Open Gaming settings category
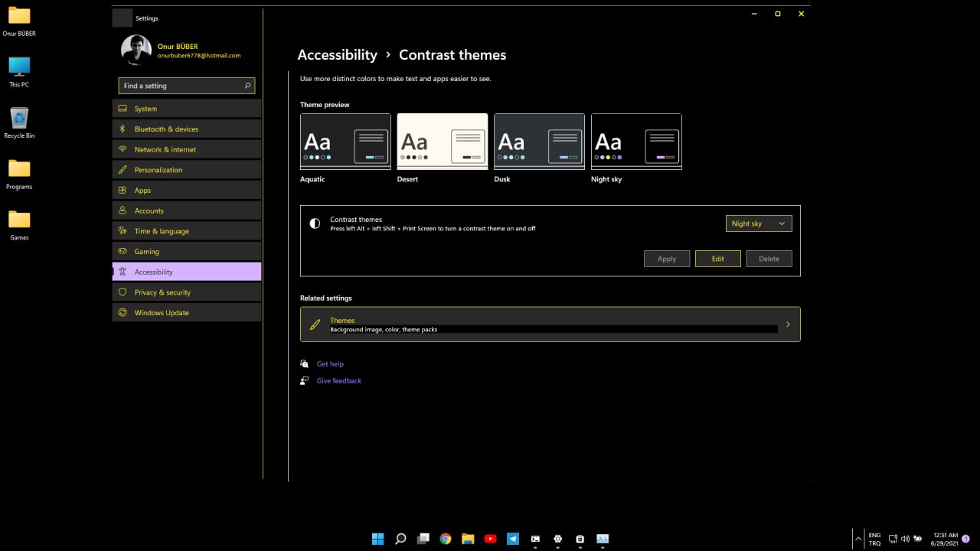 click(187, 251)
